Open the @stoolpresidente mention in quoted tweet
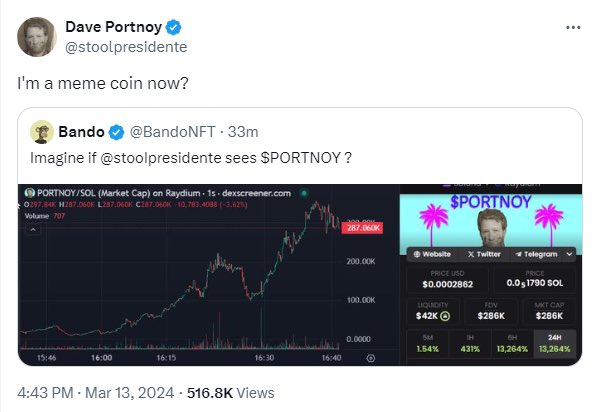 (x=161, y=158)
